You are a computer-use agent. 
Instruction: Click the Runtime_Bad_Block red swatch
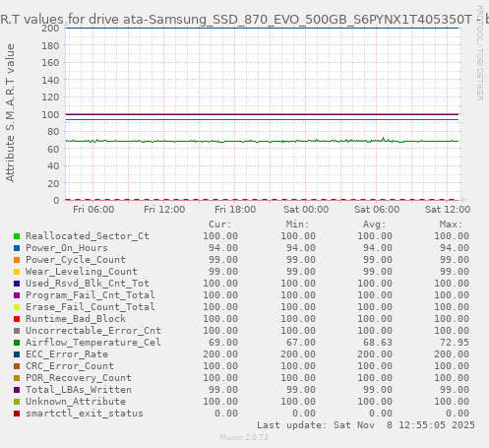17,319
